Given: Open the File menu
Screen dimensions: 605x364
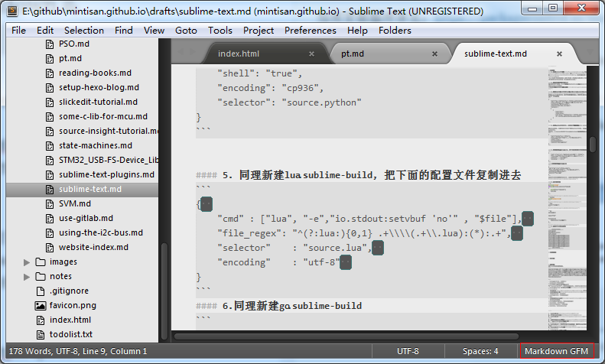Looking at the screenshot, I should (x=18, y=31).
